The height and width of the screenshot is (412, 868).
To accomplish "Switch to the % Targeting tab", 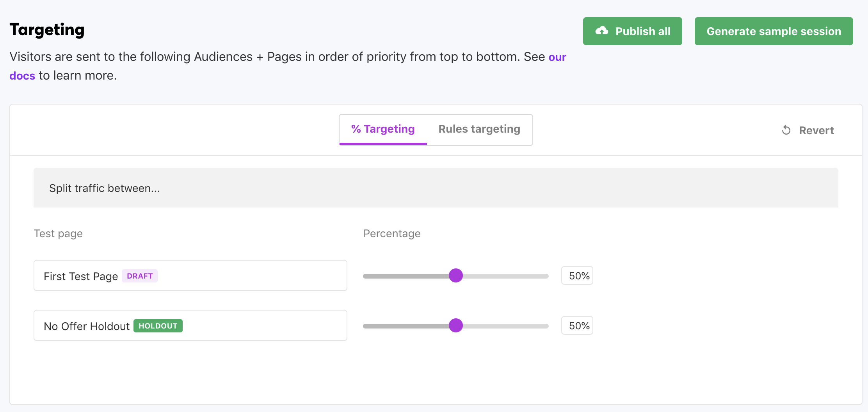I will tap(383, 129).
